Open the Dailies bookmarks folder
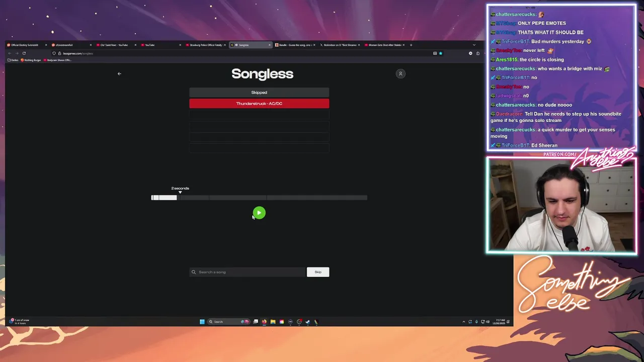Image resolution: width=644 pixels, height=362 pixels. pyautogui.click(x=13, y=60)
